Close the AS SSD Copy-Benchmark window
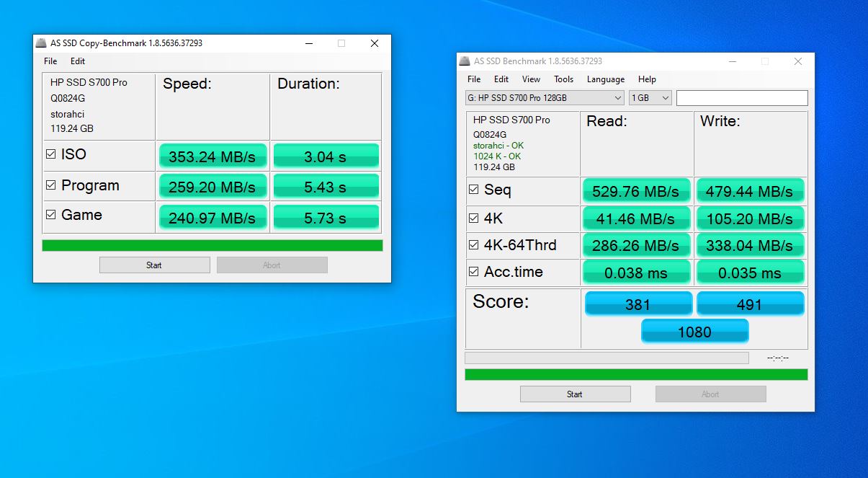868x478 pixels. 374,43
